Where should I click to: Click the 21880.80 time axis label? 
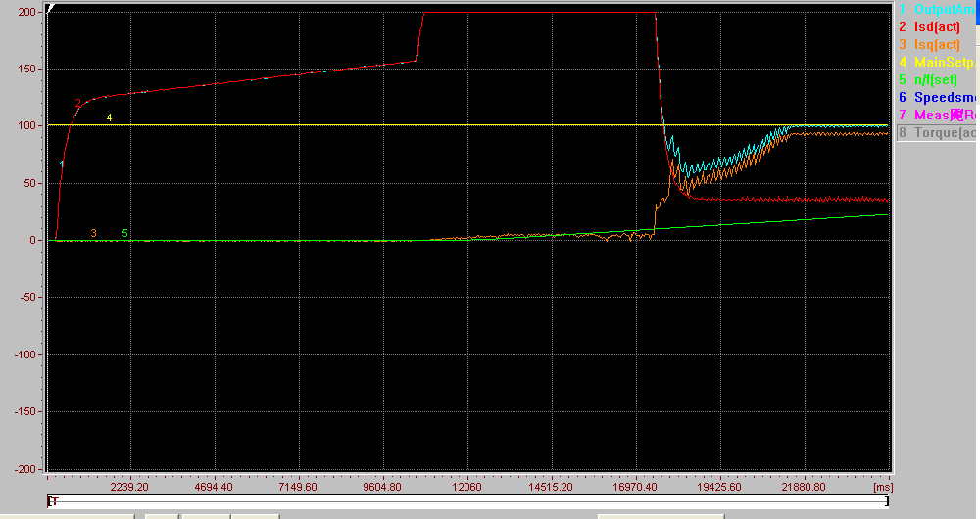[x=804, y=487]
